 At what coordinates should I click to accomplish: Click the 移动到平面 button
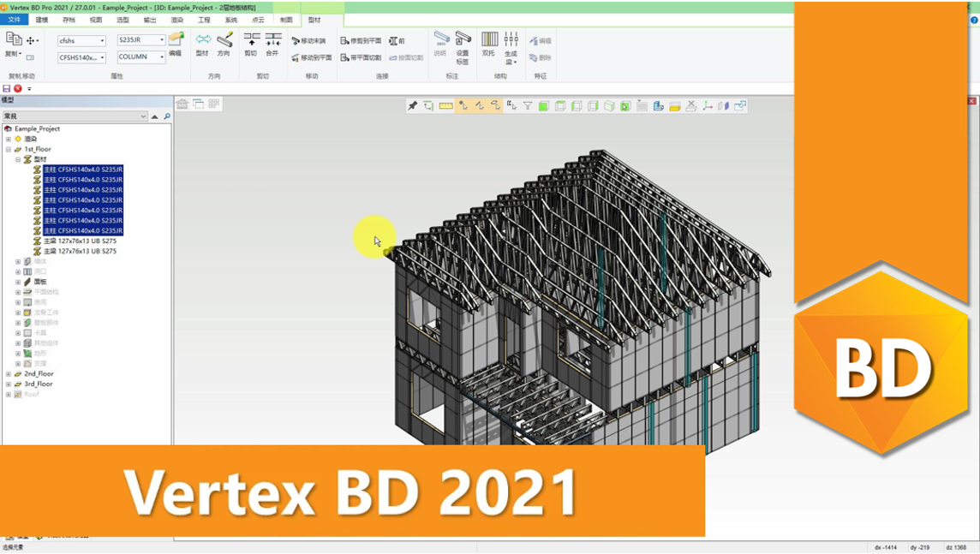coord(312,58)
